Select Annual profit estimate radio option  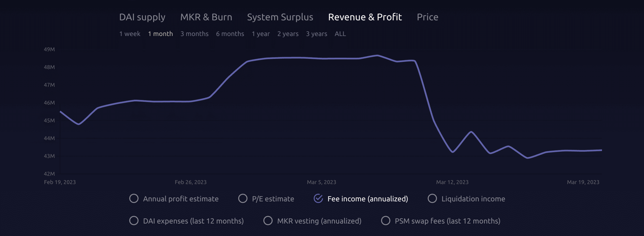tap(134, 199)
